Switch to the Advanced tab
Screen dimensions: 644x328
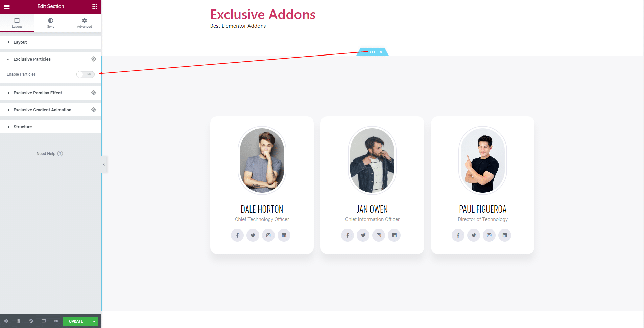click(x=85, y=23)
